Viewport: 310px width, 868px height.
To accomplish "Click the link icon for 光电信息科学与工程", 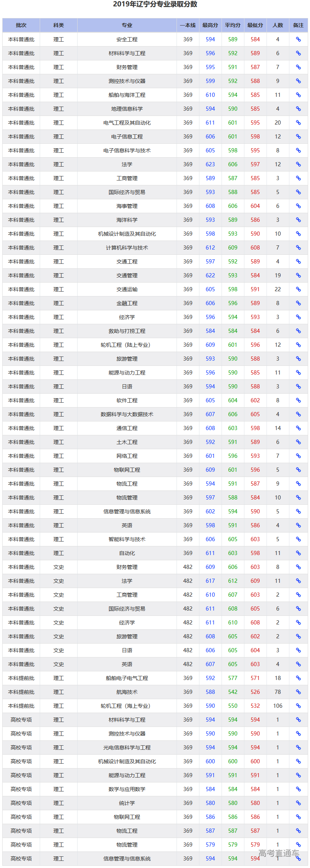I will click(298, 748).
